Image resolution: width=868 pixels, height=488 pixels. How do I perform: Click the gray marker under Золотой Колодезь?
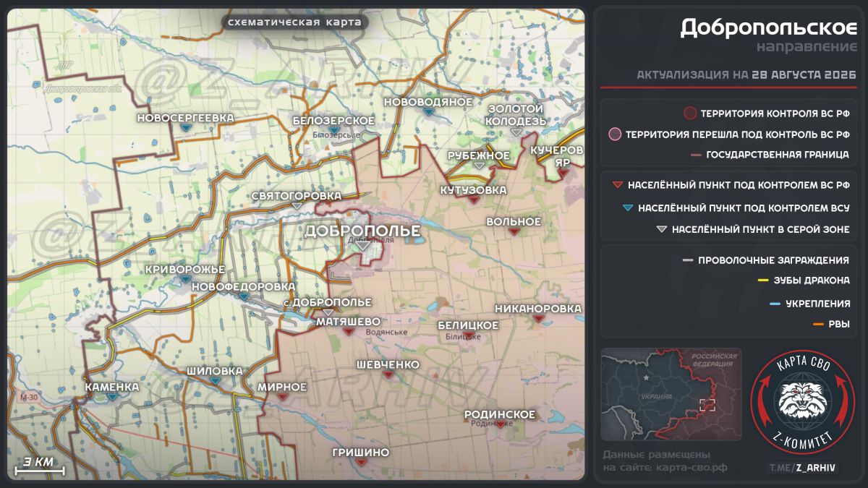516,132
